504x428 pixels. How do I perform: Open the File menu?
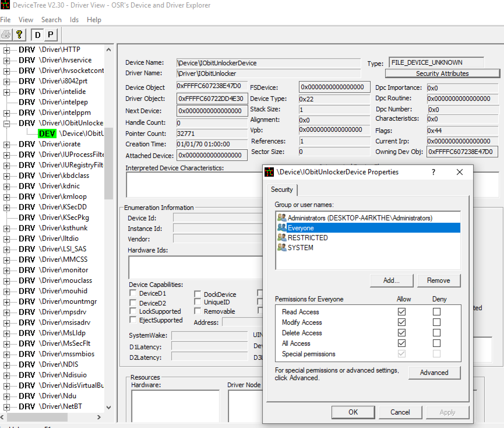click(x=6, y=20)
